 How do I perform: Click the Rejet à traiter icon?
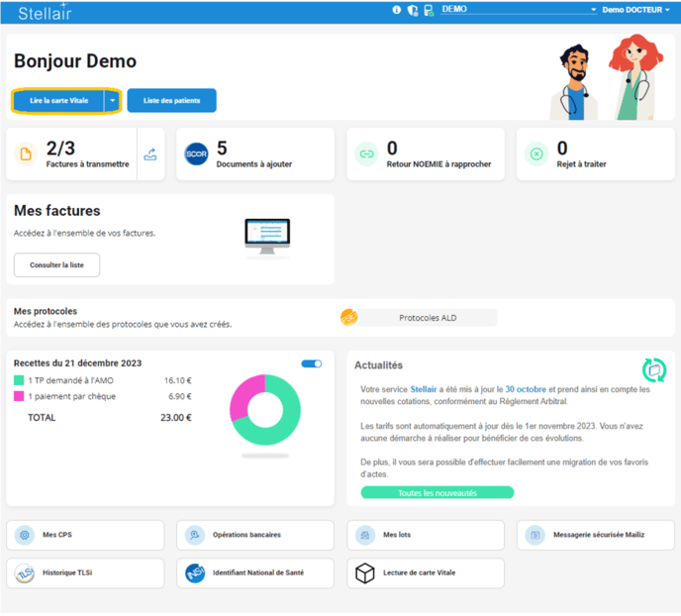pyautogui.click(x=536, y=154)
